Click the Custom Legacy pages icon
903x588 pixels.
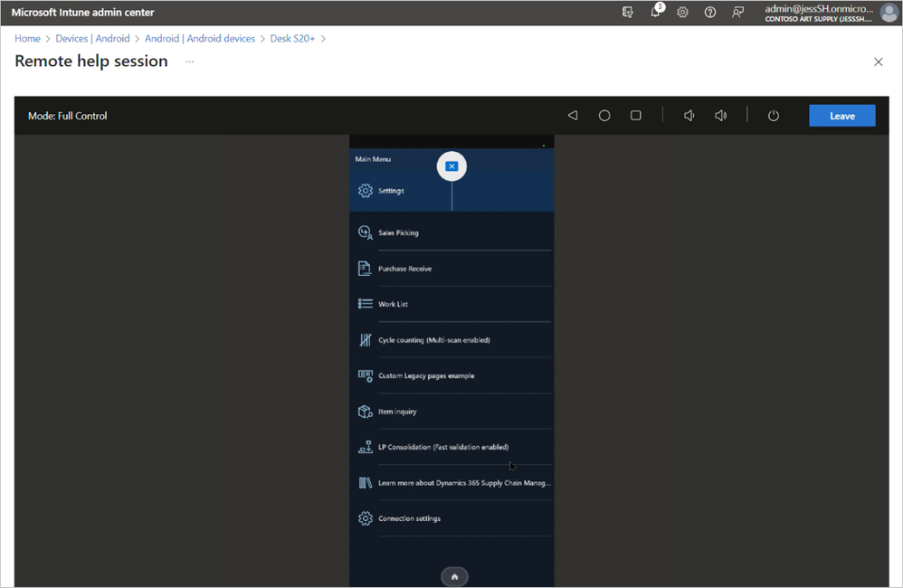[366, 376]
